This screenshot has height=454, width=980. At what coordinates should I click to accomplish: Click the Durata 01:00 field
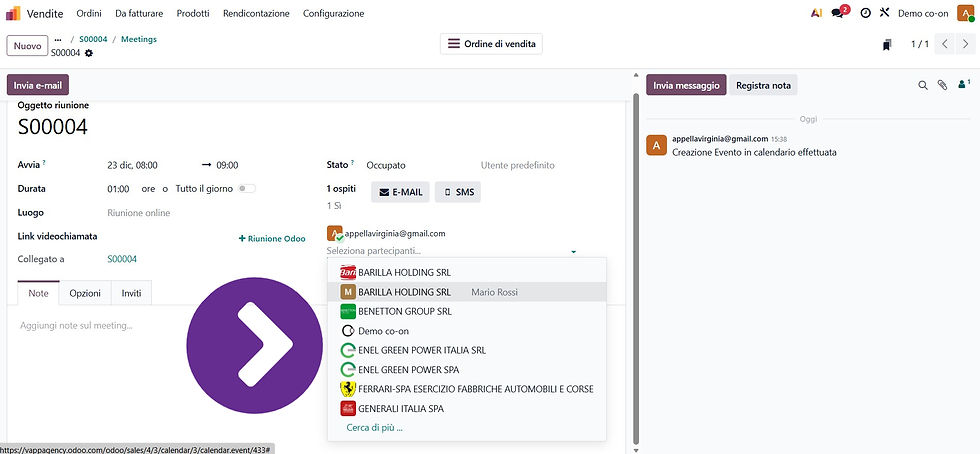tap(118, 189)
